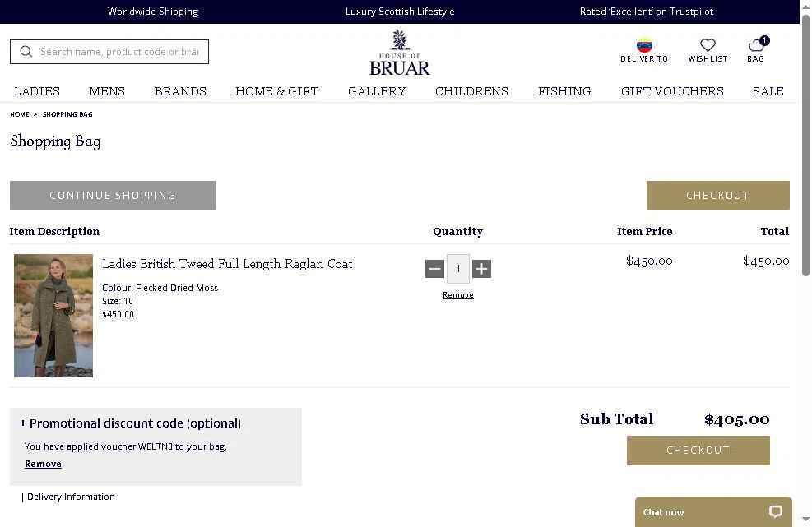The height and width of the screenshot is (527, 812).
Task: Click the scrollbar down arrow
Action: [805, 520]
